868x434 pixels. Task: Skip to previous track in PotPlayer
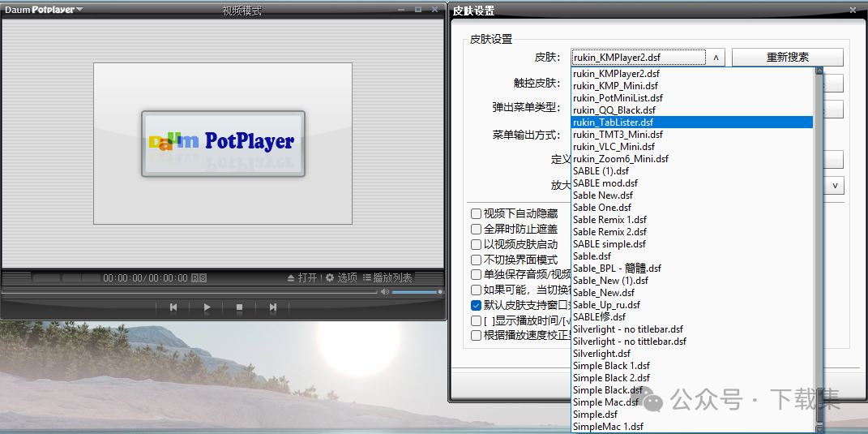(x=173, y=307)
